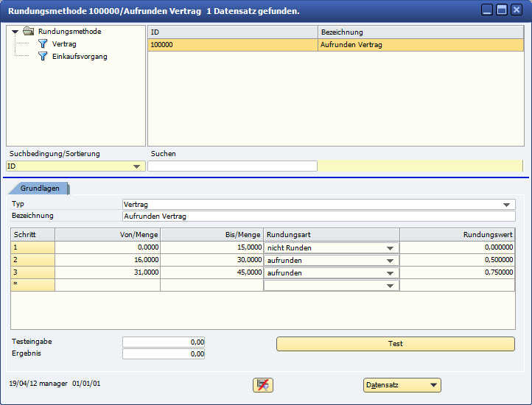
Task: Click the crossed-out filter icon button
Action: coord(262,384)
